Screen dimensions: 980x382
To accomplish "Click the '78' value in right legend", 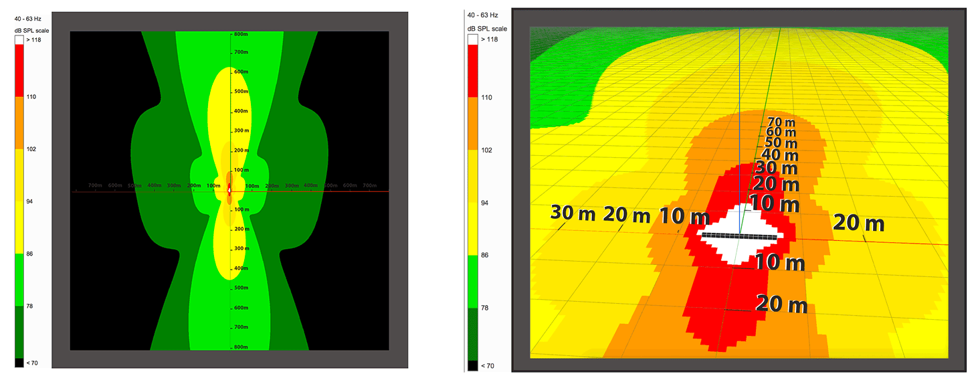I will [484, 307].
